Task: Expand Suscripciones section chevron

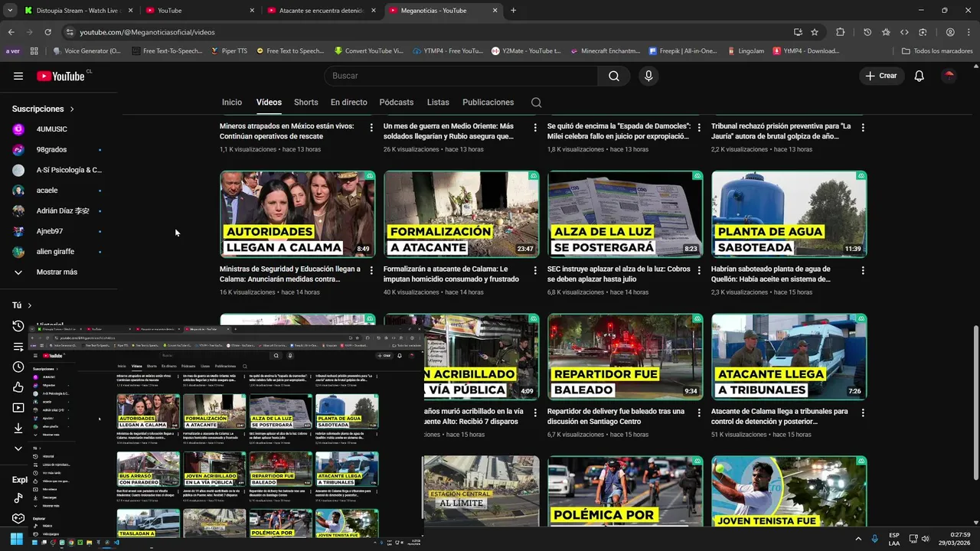Action: (x=72, y=109)
